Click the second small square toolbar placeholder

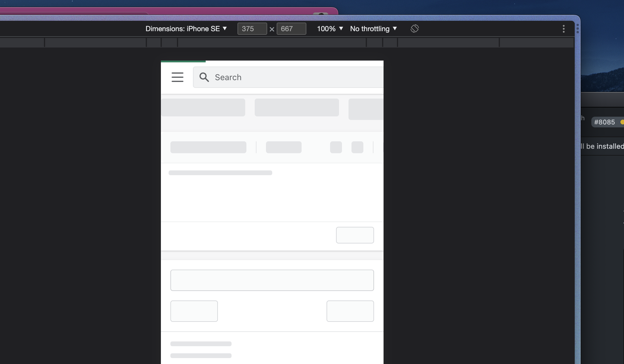[357, 147]
